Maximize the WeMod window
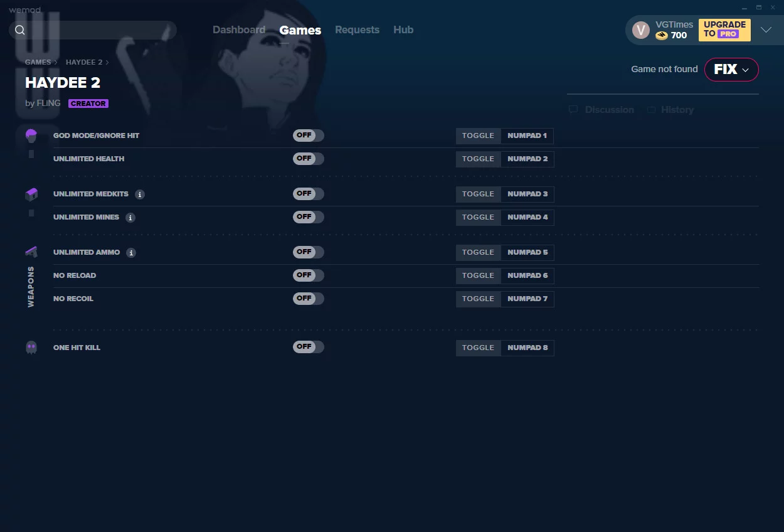The height and width of the screenshot is (532, 784). (758, 8)
